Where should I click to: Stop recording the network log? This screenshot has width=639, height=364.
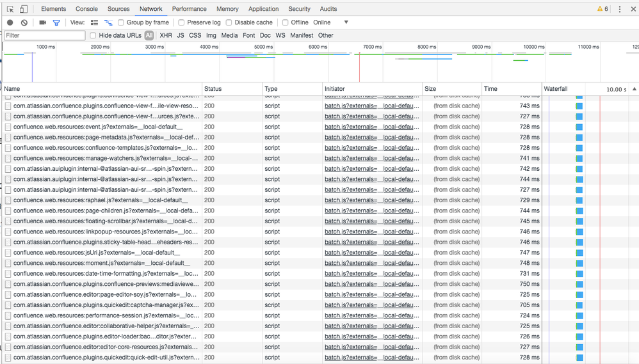pos(10,22)
